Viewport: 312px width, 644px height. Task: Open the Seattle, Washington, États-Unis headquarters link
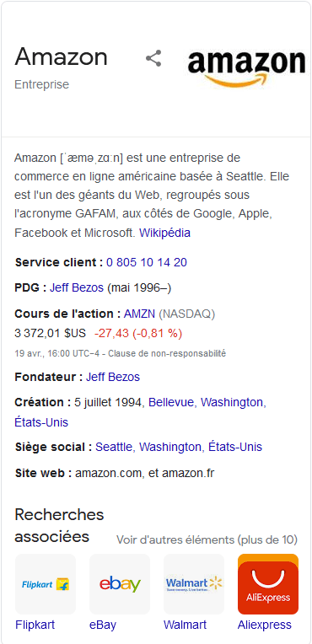[179, 447]
